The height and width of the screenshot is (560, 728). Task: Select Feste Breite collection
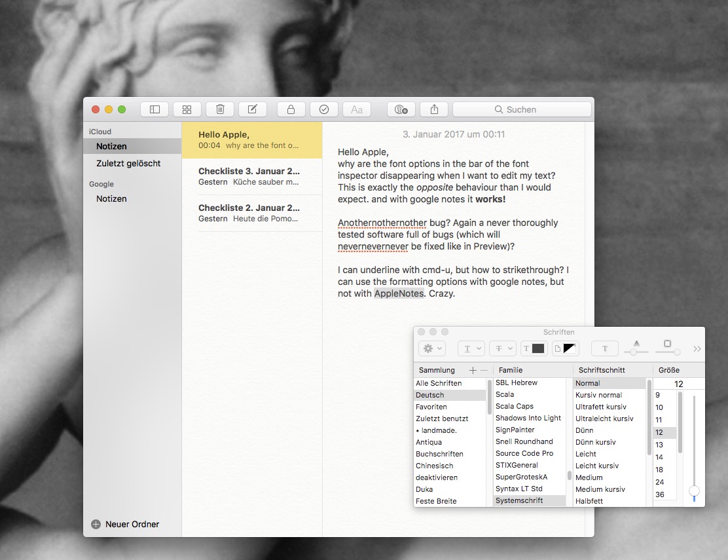[x=449, y=501]
